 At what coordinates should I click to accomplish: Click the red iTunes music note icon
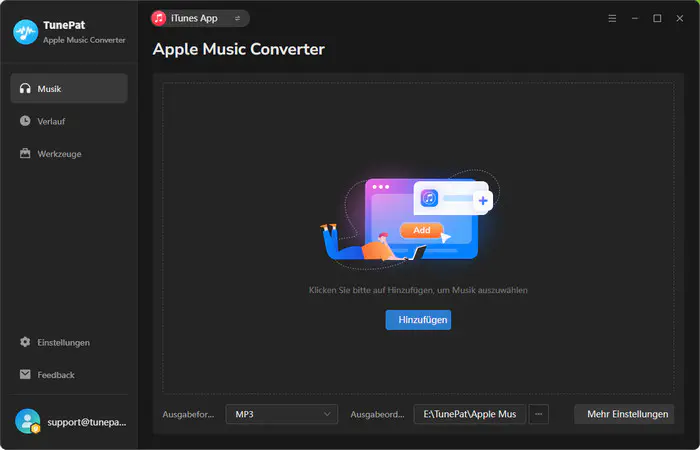[x=158, y=18]
